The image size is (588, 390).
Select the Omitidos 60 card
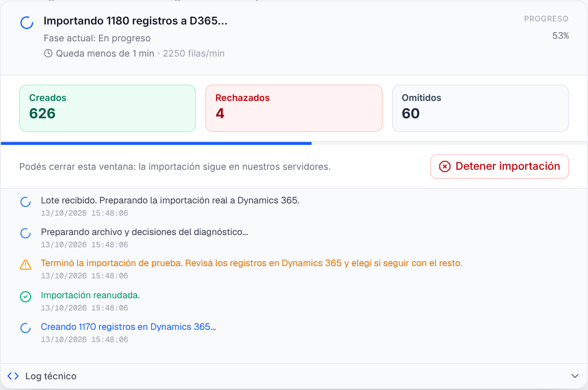click(x=480, y=108)
